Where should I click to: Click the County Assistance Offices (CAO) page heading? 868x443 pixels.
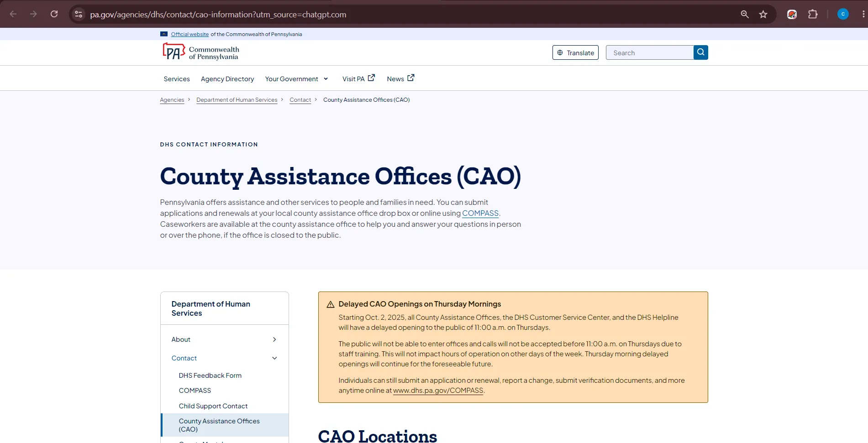pyautogui.click(x=341, y=177)
